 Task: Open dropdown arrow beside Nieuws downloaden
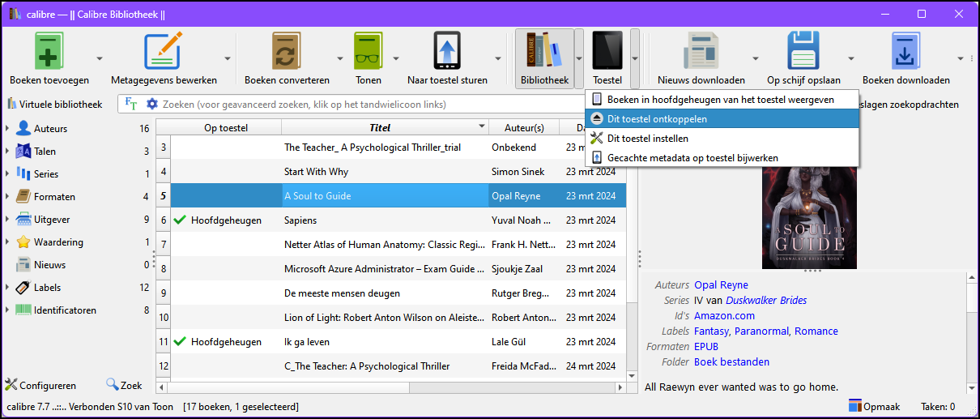[755, 58]
